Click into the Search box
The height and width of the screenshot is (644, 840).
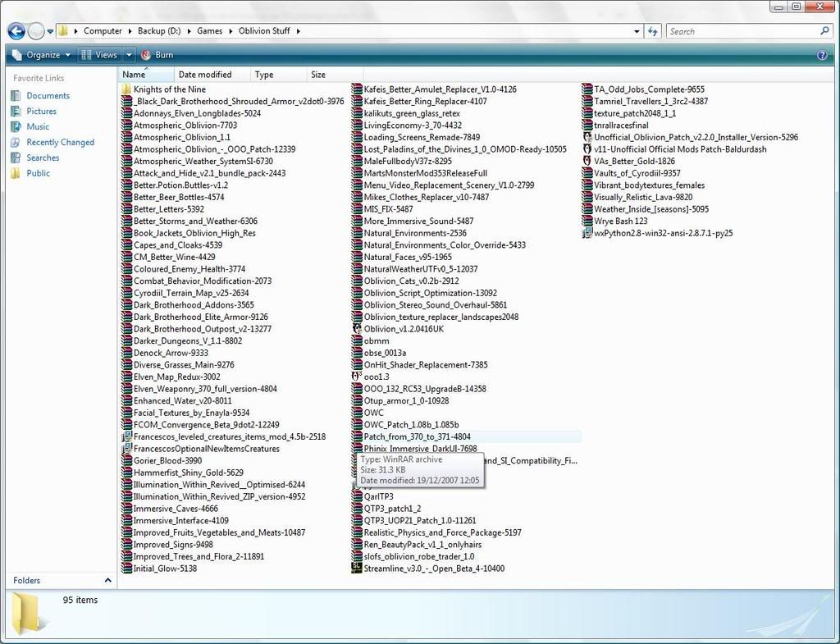coord(743,31)
